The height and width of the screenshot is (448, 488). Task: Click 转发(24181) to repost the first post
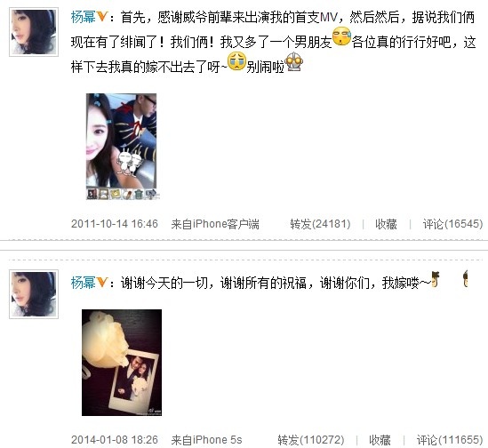point(320,224)
